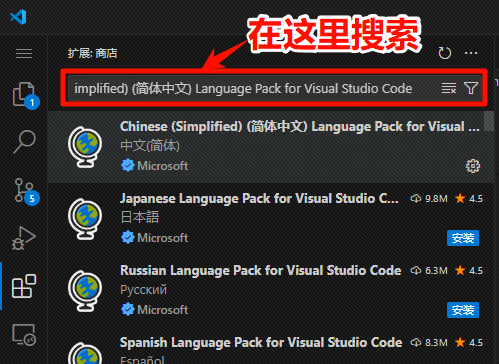Click the 日本語 description text
This screenshot has width=499, height=364.
tap(139, 217)
